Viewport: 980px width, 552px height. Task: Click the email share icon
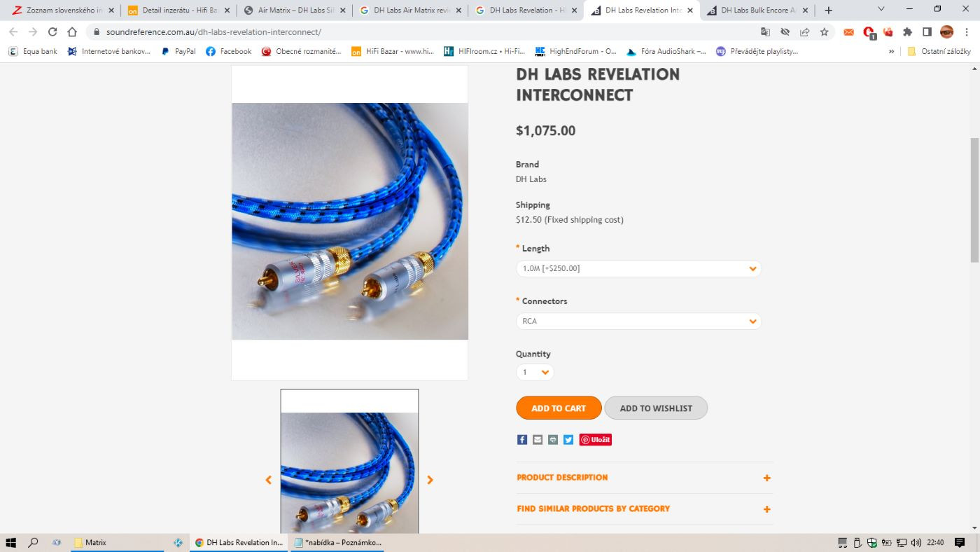click(538, 440)
